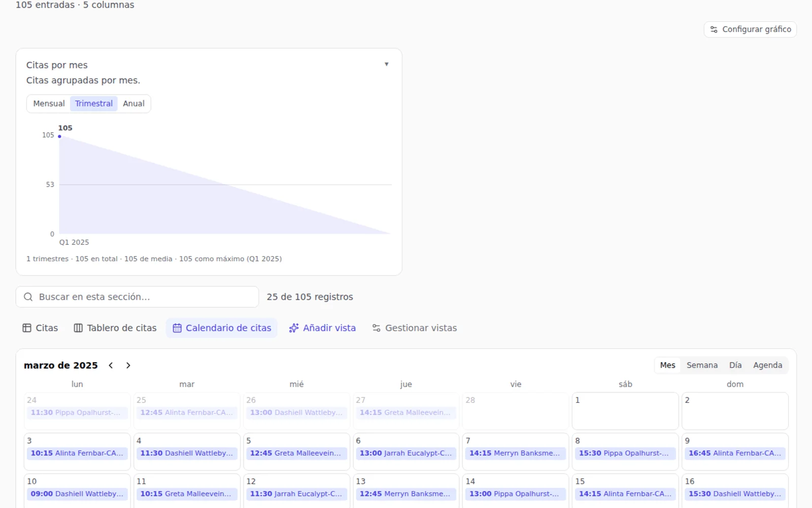Click the Citas table view icon
This screenshot has height=508, width=812.
(x=27, y=328)
